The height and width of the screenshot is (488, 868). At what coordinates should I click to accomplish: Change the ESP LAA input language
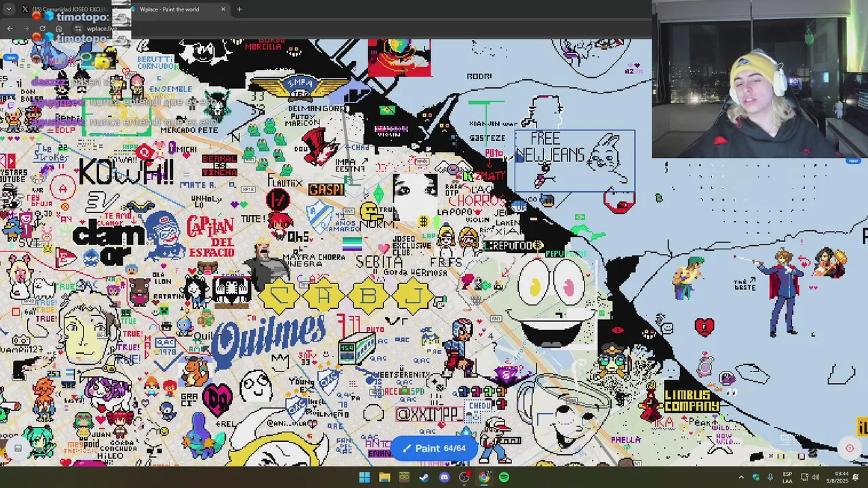point(787,477)
